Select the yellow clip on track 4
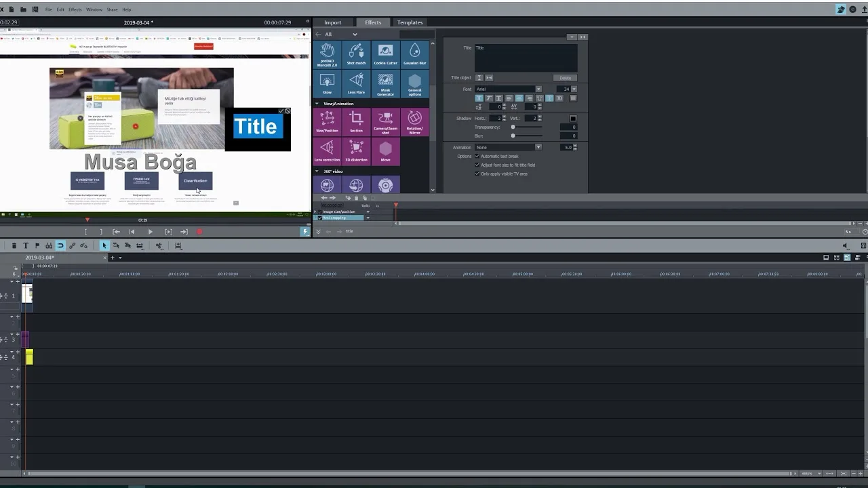The width and height of the screenshot is (868, 488). (x=29, y=357)
